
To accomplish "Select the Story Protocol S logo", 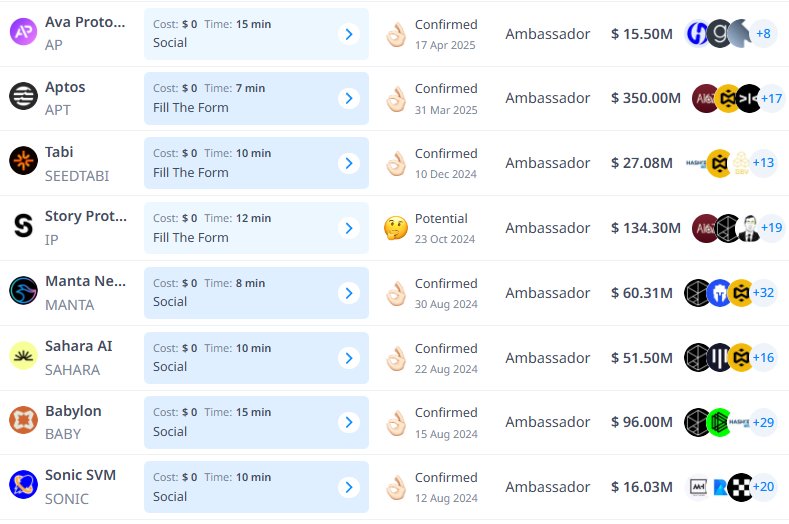I will [x=23, y=226].
